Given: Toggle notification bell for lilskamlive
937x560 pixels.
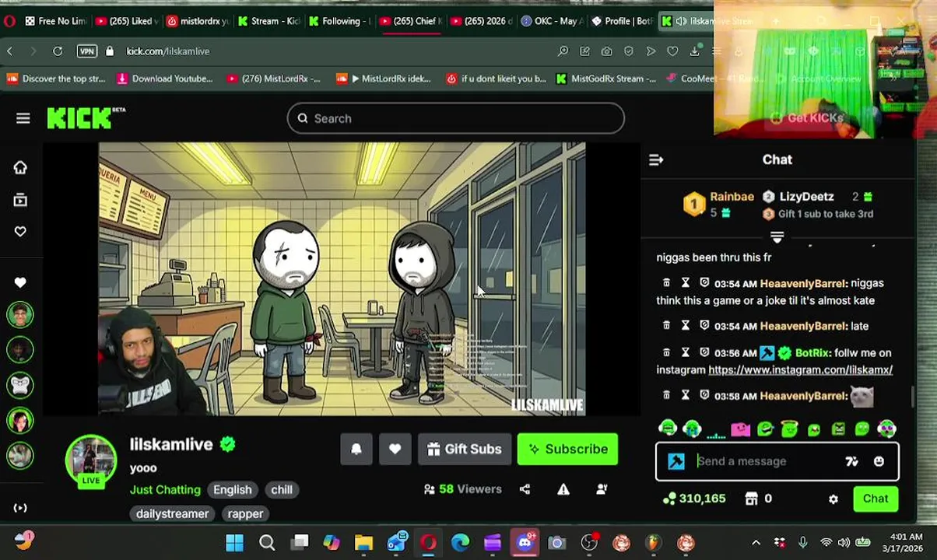Looking at the screenshot, I should click(x=356, y=449).
